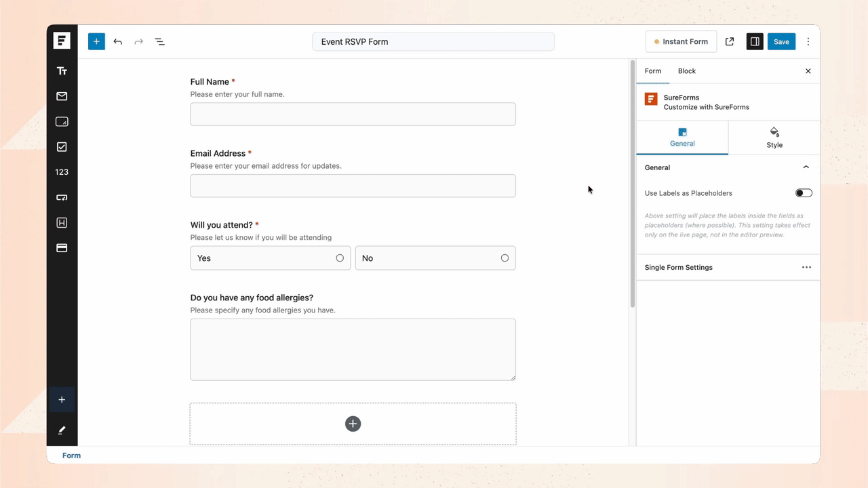868x488 pixels.
Task: Open the editor options menu
Action: 808,41
